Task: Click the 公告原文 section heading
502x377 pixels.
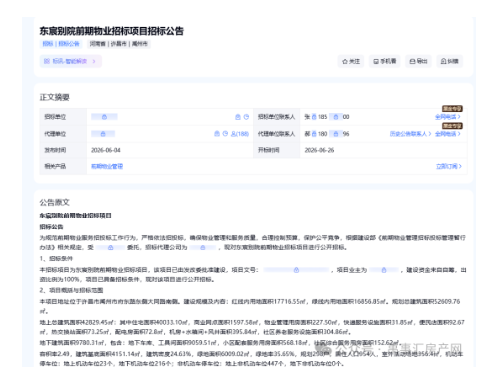Action: [55, 202]
